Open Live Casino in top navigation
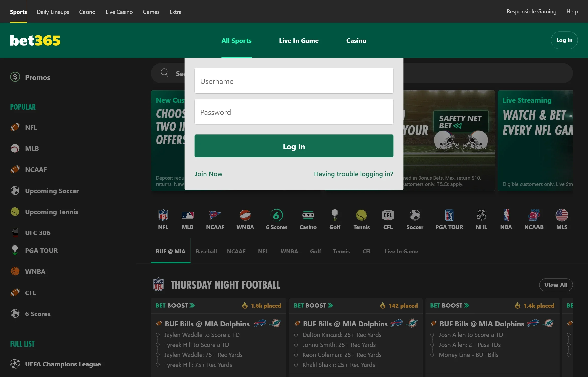Screen dimensions: 588x377 point(119,12)
